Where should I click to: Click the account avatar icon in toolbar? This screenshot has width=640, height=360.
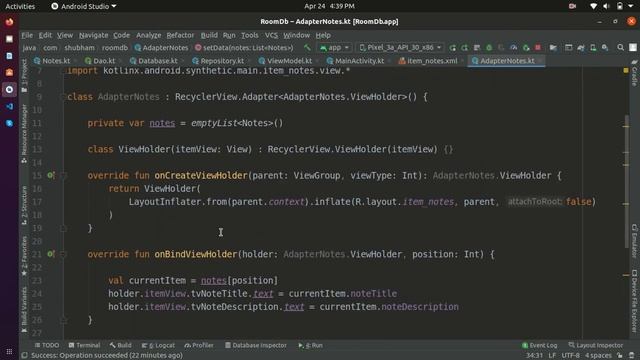point(633,48)
